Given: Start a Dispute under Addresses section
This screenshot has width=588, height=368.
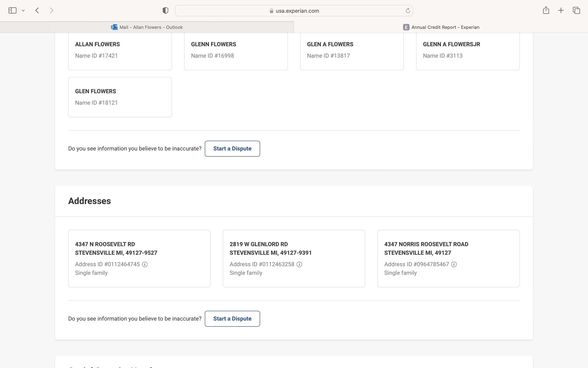Looking at the screenshot, I should coord(232,319).
